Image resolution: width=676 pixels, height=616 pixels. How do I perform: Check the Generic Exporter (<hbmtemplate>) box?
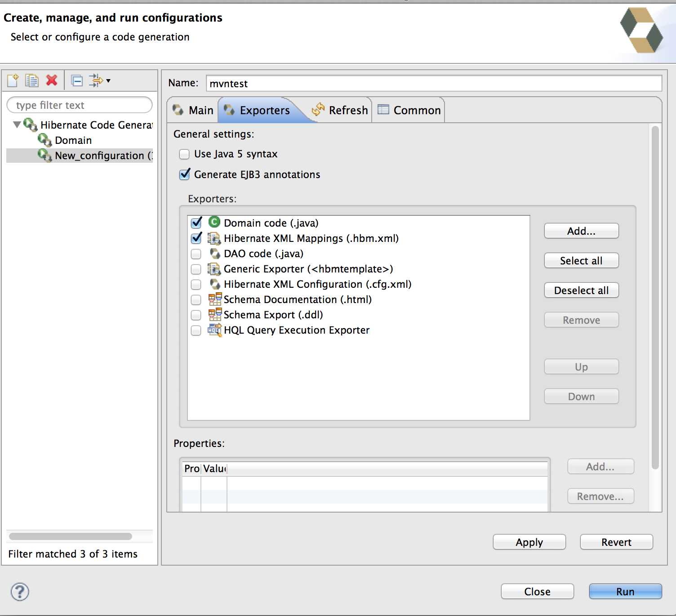coord(196,269)
